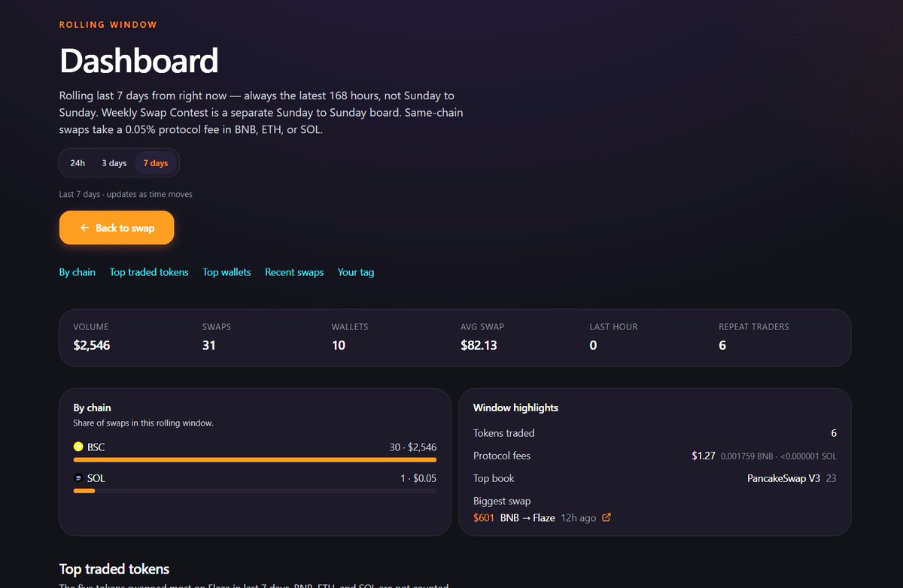Click the Repeat Traders value 6
Screen dimensions: 903x588
point(722,346)
